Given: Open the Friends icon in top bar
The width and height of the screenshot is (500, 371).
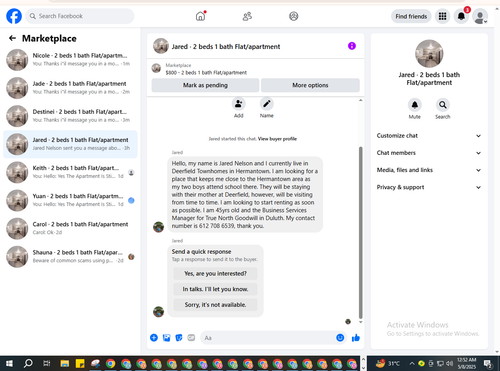Looking at the screenshot, I should [247, 16].
